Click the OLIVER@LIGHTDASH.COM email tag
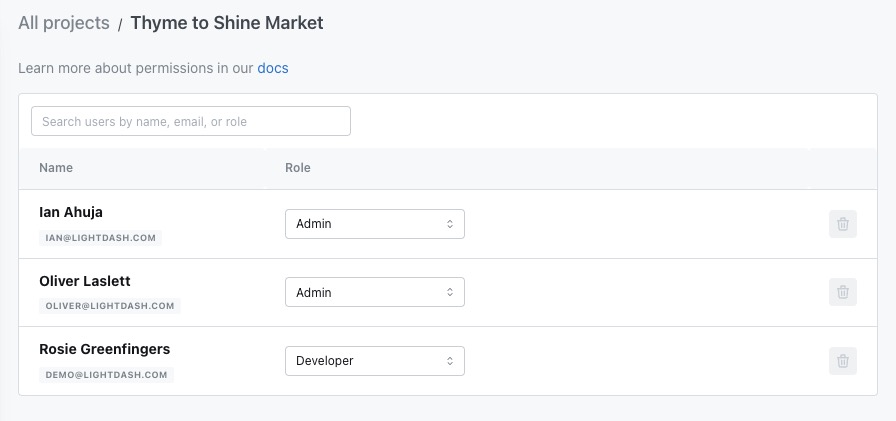This screenshot has height=421, width=896. click(x=110, y=306)
